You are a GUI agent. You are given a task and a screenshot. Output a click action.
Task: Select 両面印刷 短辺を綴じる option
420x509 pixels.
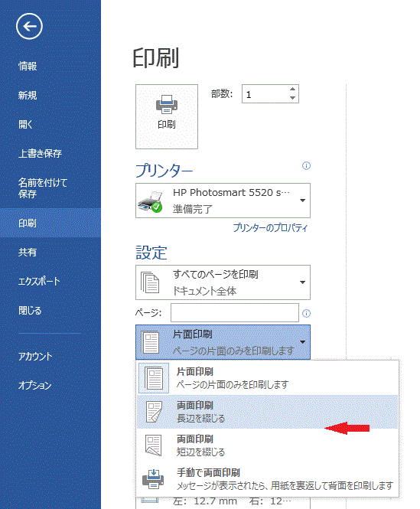click(x=267, y=445)
